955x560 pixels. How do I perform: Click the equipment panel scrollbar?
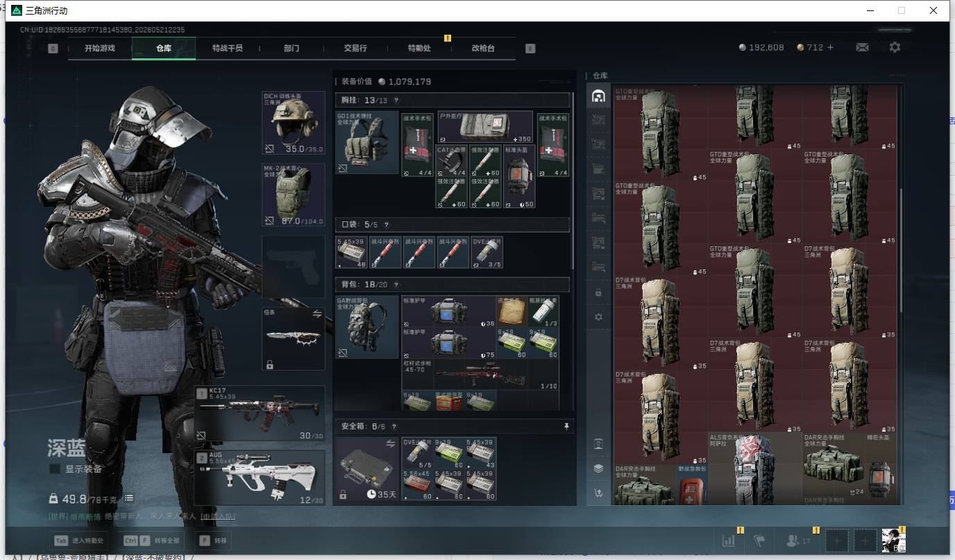573,180
